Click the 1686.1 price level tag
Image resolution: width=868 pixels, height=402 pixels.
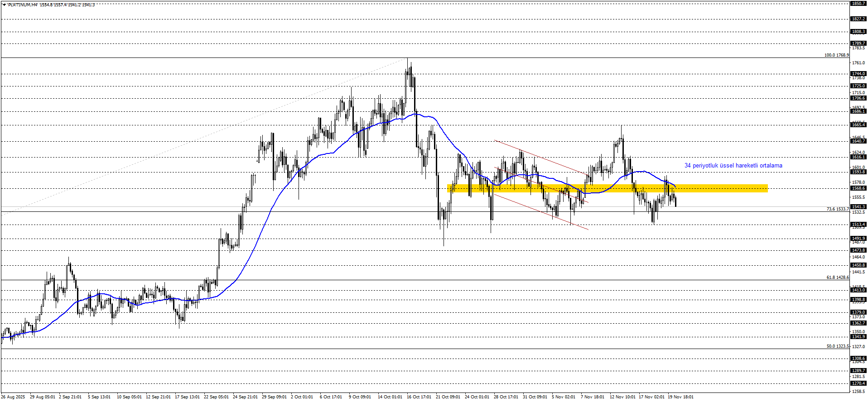(858, 111)
